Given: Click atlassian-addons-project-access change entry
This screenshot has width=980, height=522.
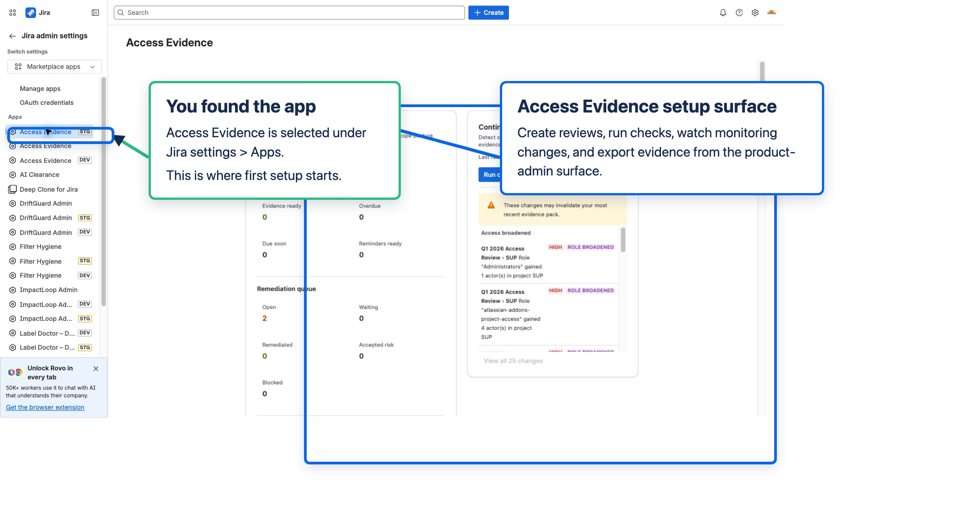Looking at the screenshot, I should [548, 314].
